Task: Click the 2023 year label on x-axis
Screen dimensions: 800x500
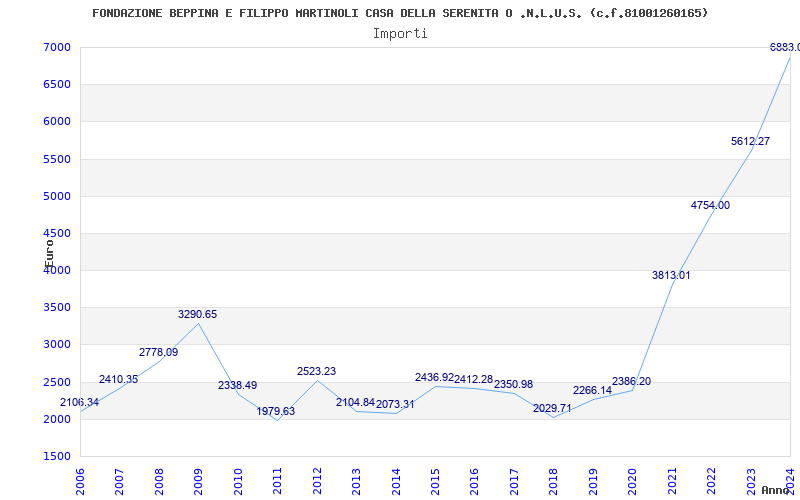Action: coord(751,482)
